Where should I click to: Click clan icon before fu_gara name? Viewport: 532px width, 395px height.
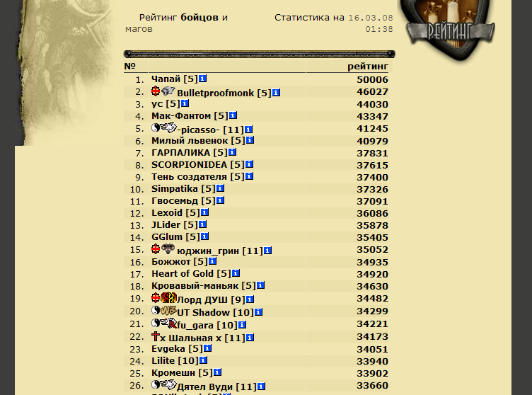[x=168, y=323]
